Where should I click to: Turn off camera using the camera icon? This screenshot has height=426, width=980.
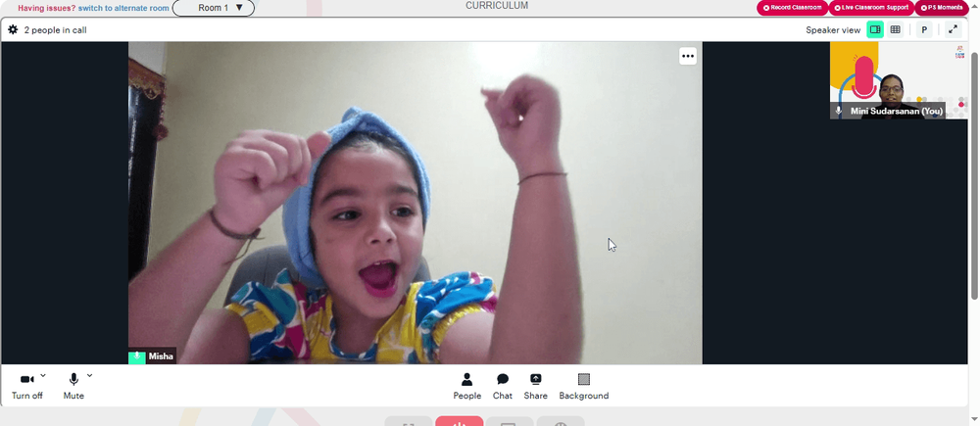point(26,380)
